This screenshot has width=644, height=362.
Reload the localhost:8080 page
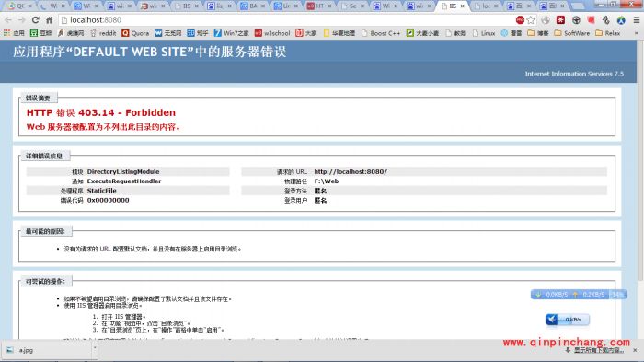(x=35, y=19)
